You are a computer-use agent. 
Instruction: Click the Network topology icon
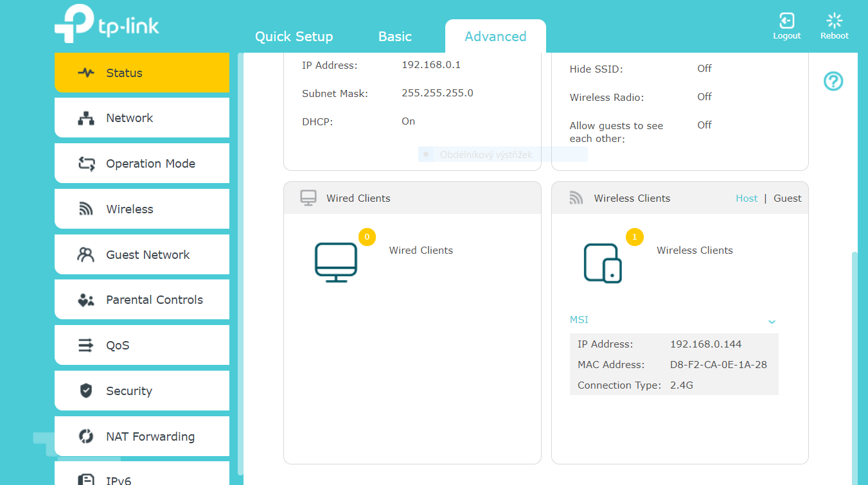click(x=86, y=118)
